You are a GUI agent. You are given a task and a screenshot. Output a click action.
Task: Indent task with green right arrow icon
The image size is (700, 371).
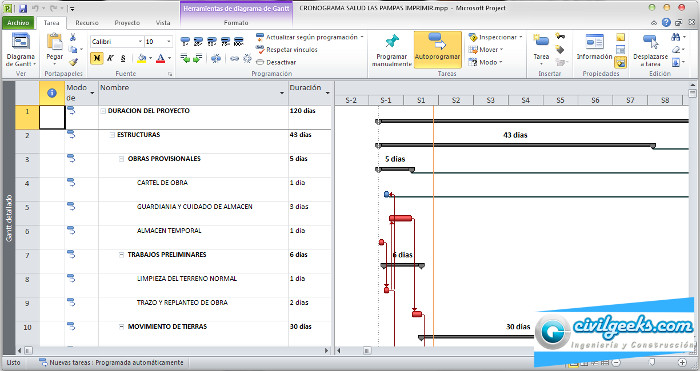tap(198, 58)
